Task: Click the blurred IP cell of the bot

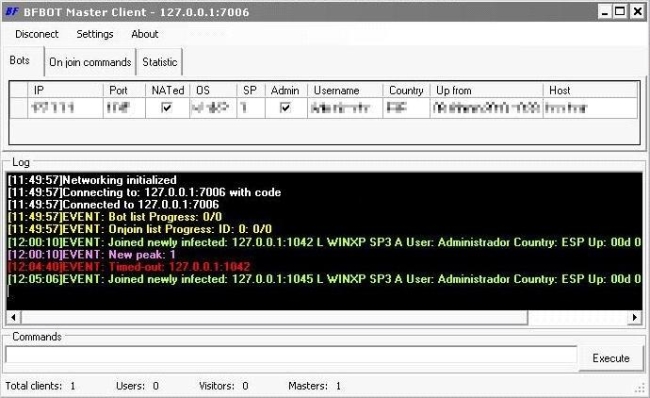Action: [65, 108]
